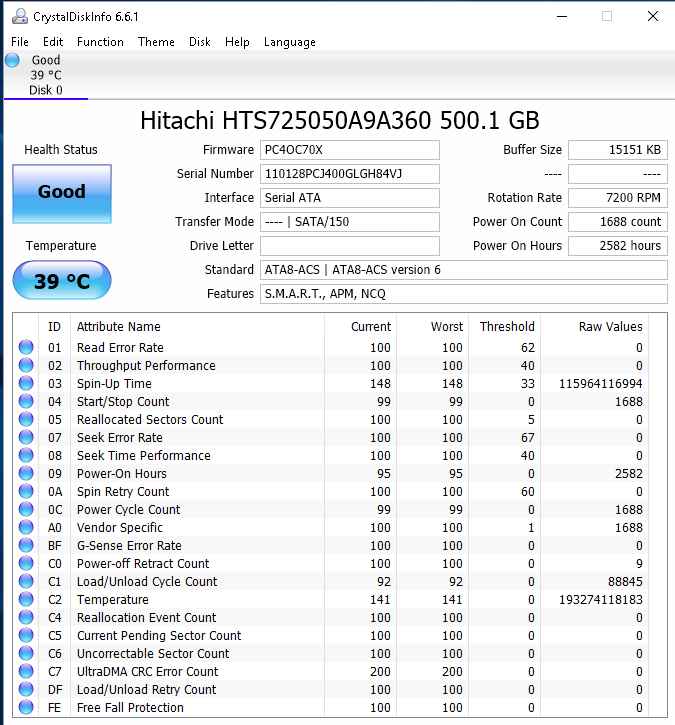The height and width of the screenshot is (725, 675).
Task: Click the Worst column header
Action: 447,327
